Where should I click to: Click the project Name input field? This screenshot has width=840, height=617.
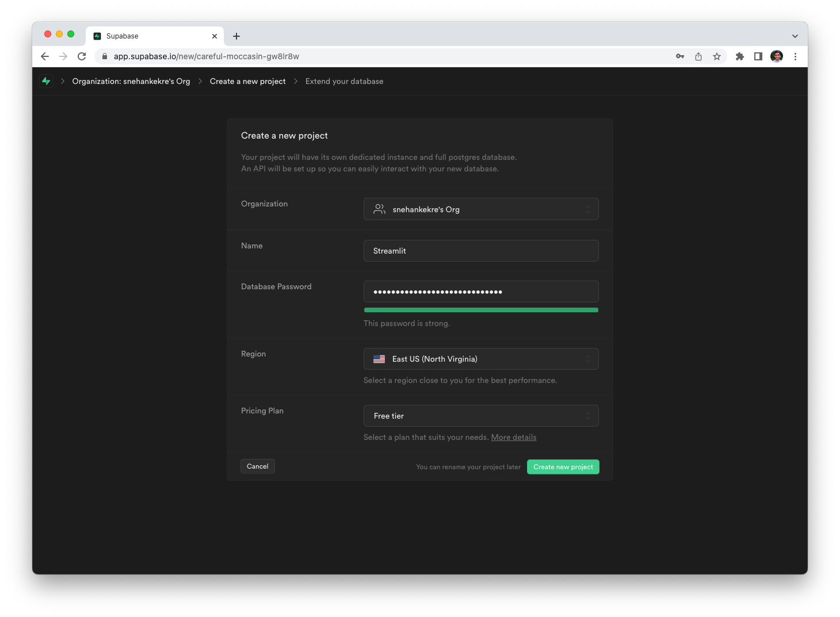481,251
